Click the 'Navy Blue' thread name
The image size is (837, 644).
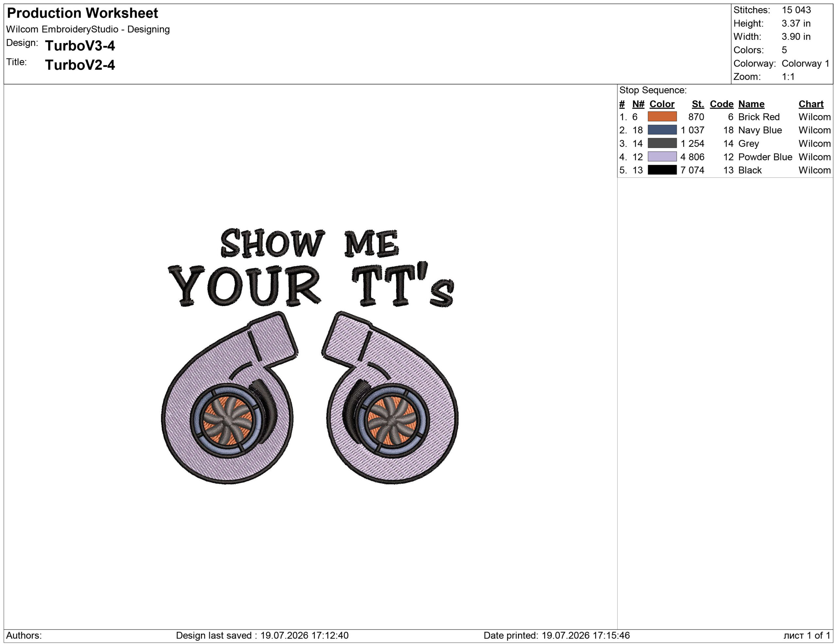click(x=760, y=130)
